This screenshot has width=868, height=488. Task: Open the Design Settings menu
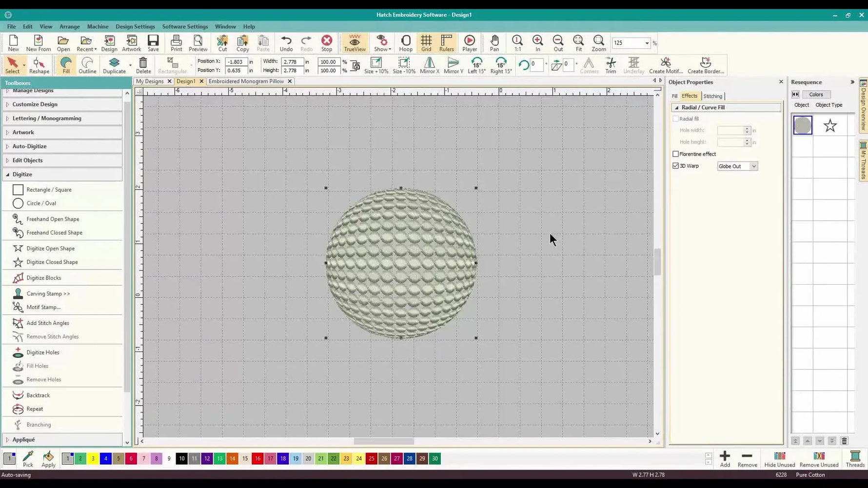click(135, 26)
